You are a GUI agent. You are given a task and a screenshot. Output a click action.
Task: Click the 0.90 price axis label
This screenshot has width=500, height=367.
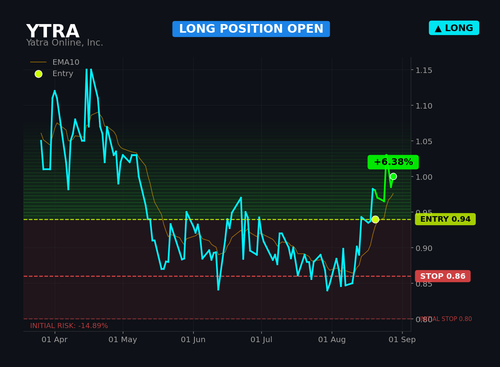tap(424, 248)
